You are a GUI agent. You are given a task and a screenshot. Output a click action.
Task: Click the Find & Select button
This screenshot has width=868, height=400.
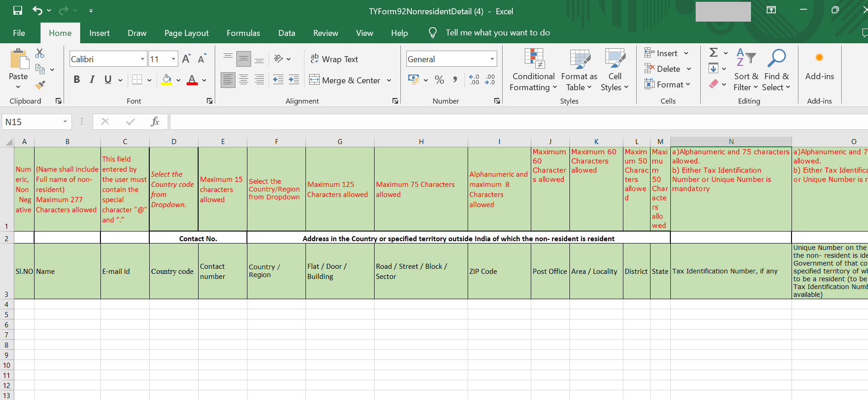pyautogui.click(x=776, y=70)
